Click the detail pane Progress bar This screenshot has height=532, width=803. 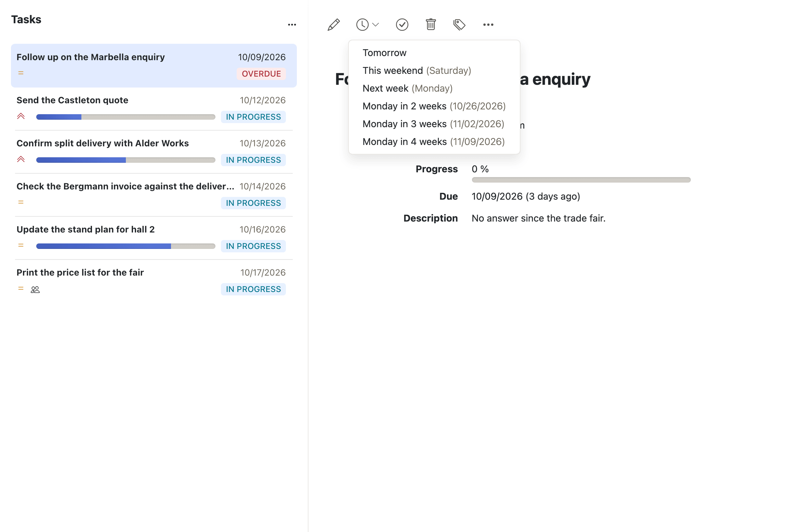point(581,180)
